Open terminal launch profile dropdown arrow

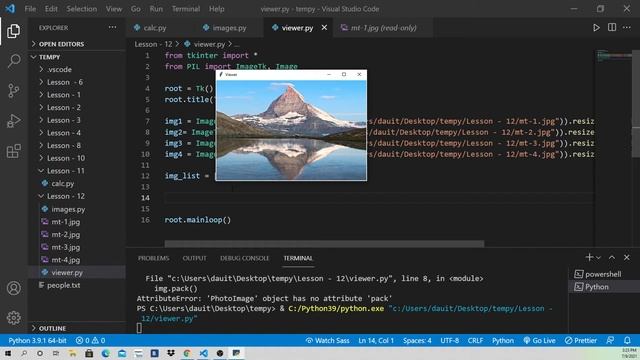[598, 258]
